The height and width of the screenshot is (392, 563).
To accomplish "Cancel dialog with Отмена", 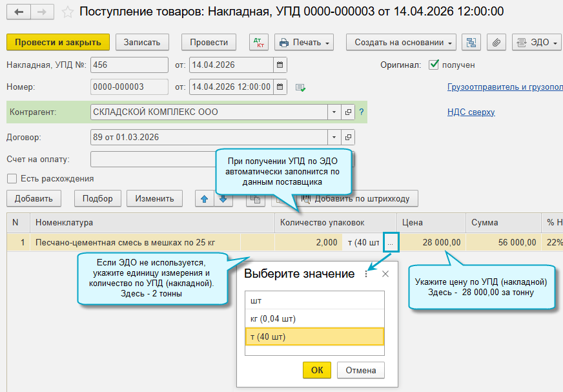I will (x=361, y=370).
